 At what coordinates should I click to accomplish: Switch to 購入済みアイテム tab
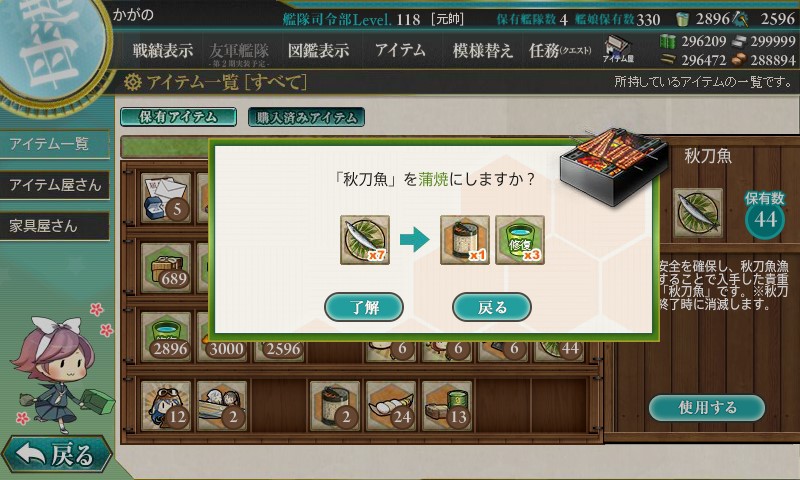click(x=306, y=117)
